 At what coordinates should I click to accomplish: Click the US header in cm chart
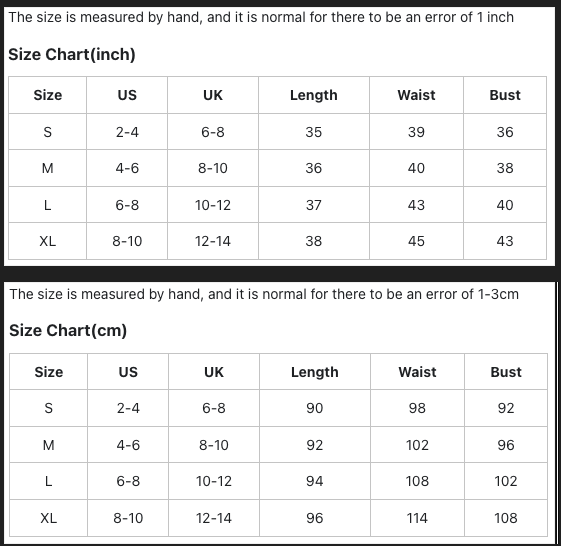128,372
